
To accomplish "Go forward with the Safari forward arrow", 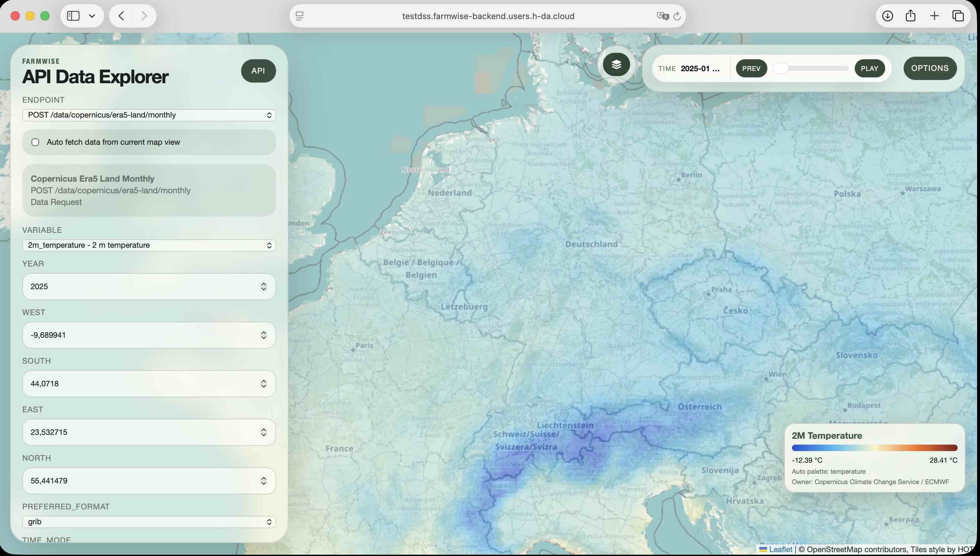I will [144, 16].
